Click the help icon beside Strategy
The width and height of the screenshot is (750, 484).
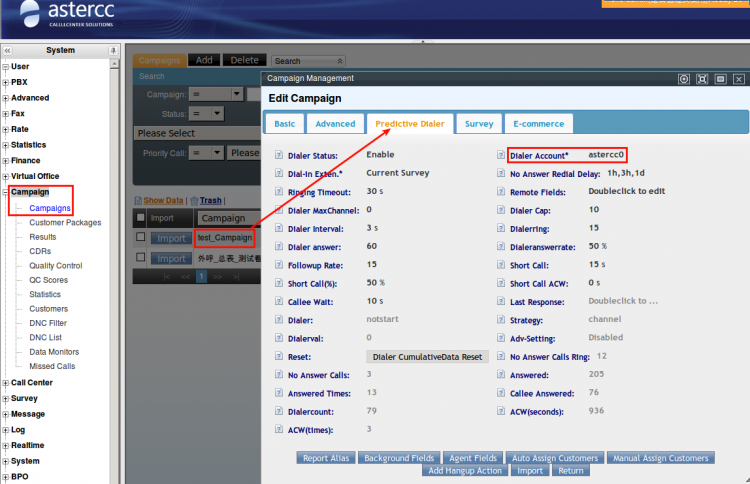click(x=501, y=319)
